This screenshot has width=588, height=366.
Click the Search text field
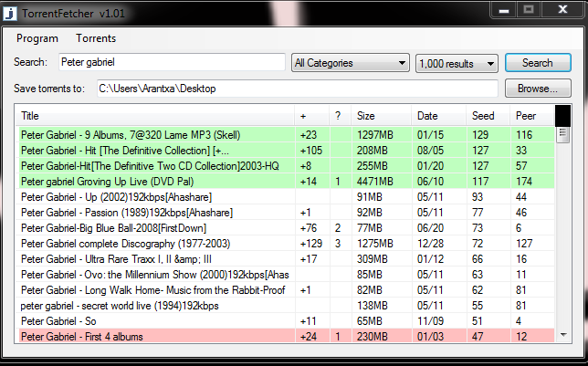(171, 63)
